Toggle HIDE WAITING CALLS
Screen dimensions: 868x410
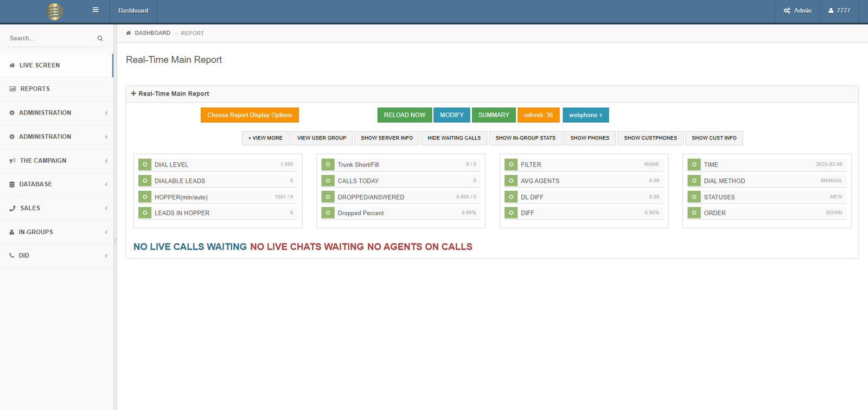click(454, 138)
